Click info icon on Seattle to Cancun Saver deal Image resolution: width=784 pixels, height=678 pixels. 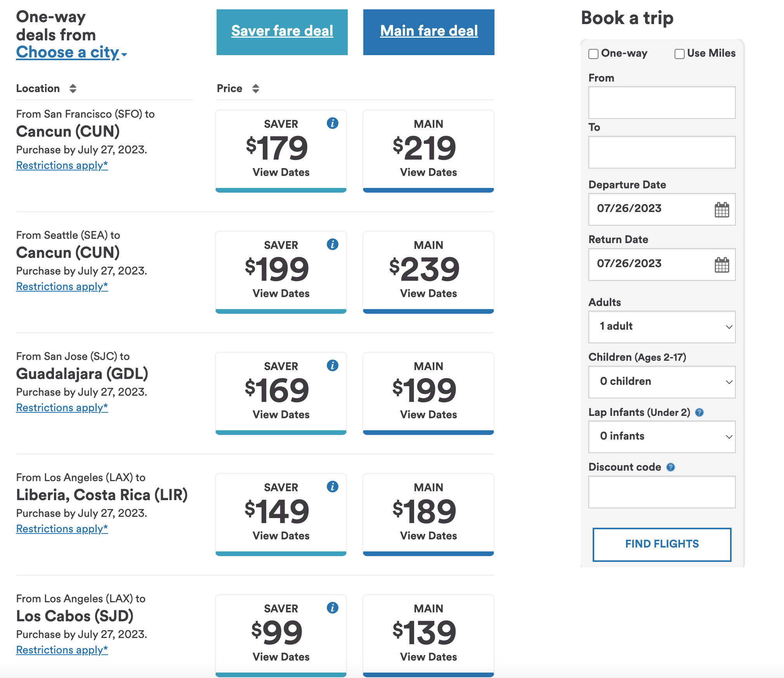(x=332, y=244)
